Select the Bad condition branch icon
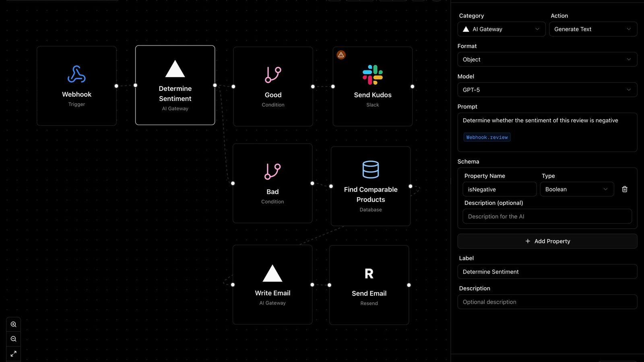 272,172
